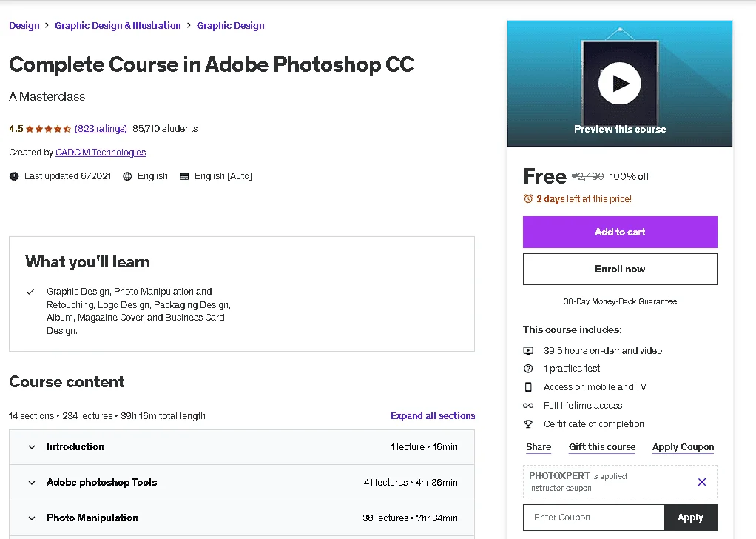Click the PHOTOXPERT is applied text
The height and width of the screenshot is (539, 756).
(578, 476)
